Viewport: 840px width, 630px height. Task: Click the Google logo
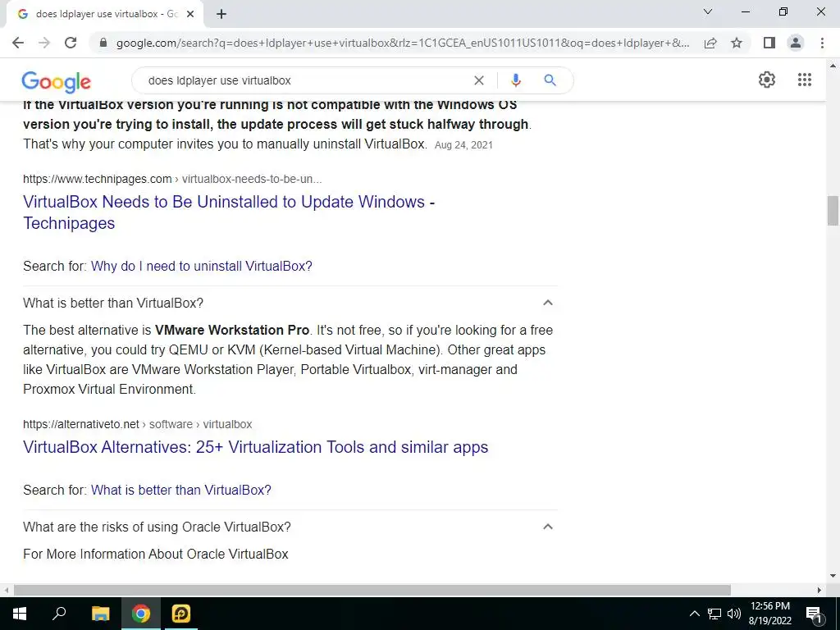click(x=57, y=81)
